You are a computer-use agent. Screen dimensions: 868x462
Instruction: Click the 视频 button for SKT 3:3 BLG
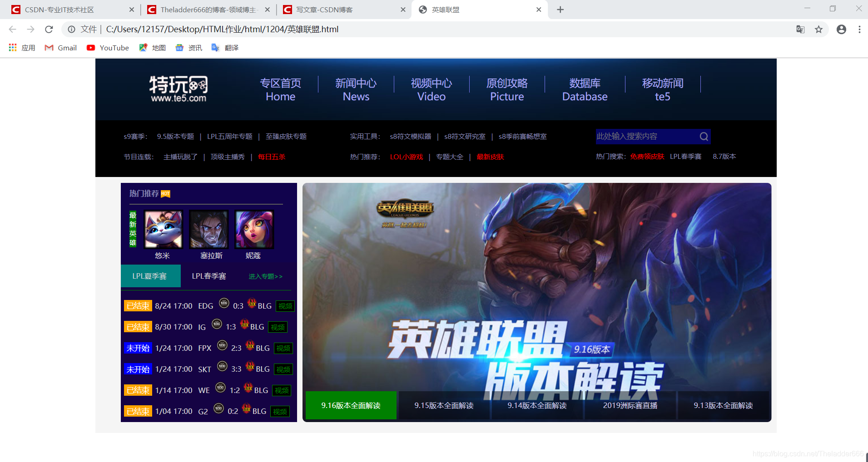pos(283,369)
